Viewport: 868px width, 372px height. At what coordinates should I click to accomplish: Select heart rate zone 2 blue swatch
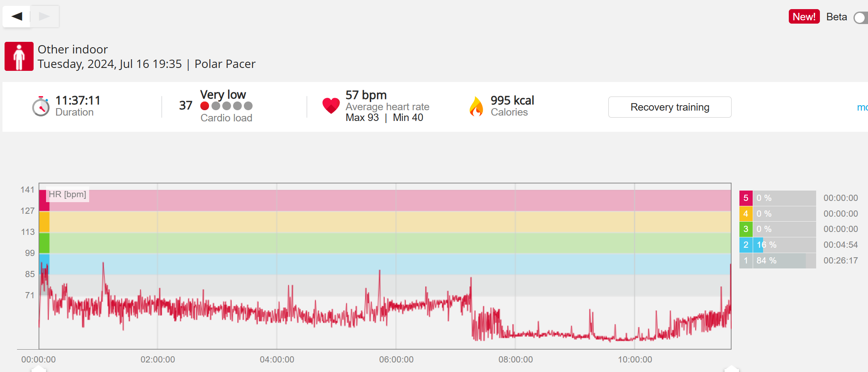(x=746, y=245)
